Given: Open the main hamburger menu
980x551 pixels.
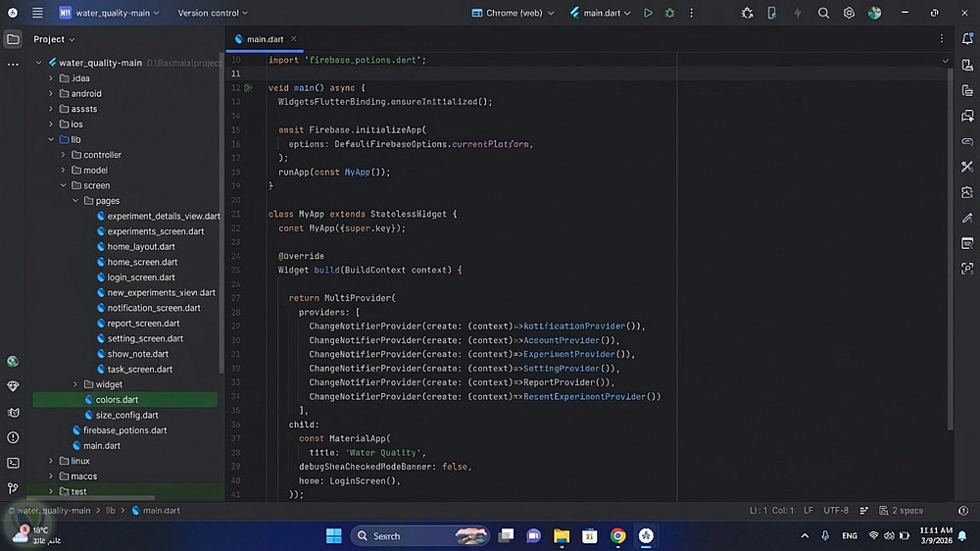Looking at the screenshot, I should pos(37,13).
